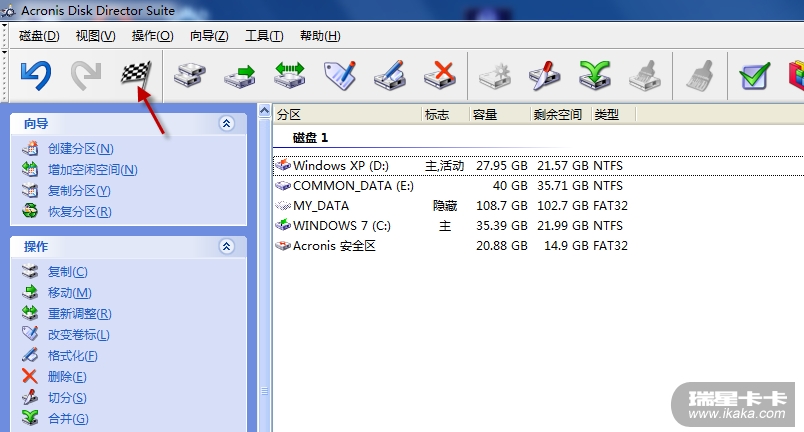Choose 复制(C) in the operations panel
Image resolution: width=804 pixels, height=432 pixels.
67,272
